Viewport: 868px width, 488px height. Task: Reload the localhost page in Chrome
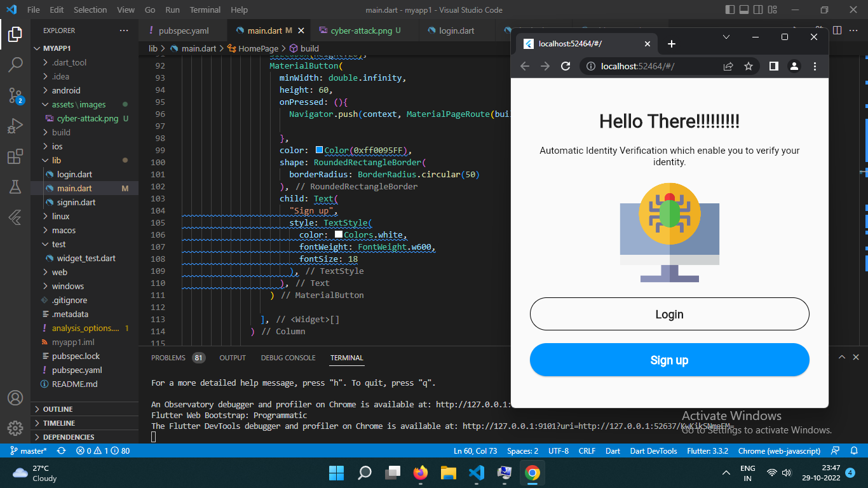pos(566,66)
